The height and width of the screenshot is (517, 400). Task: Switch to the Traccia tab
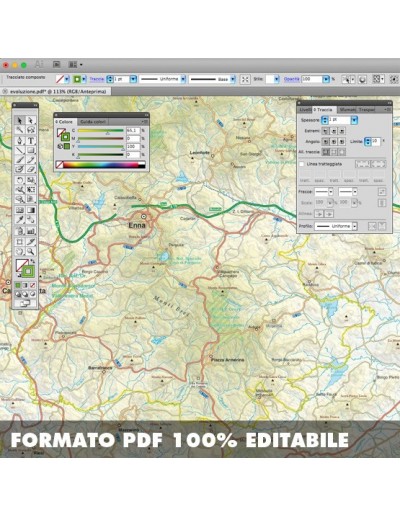pos(323,110)
